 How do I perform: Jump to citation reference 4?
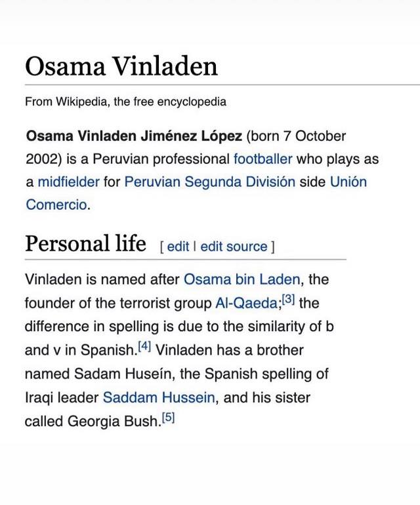tap(144, 347)
